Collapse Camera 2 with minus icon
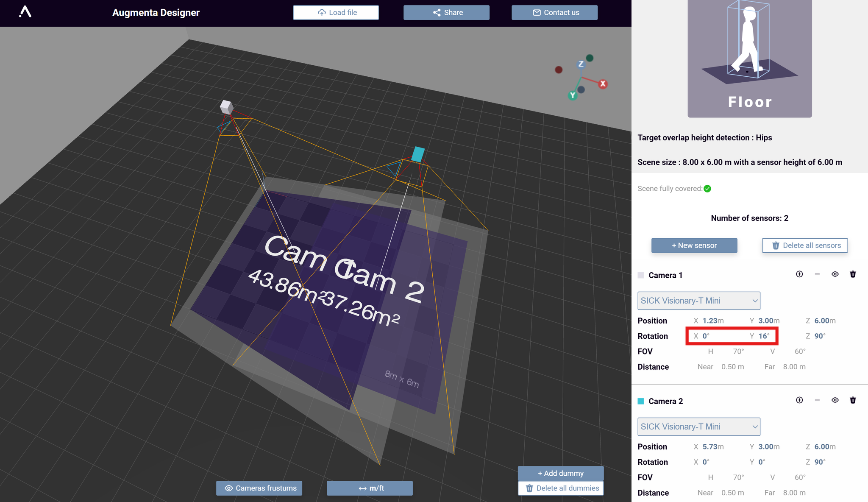 coord(817,400)
